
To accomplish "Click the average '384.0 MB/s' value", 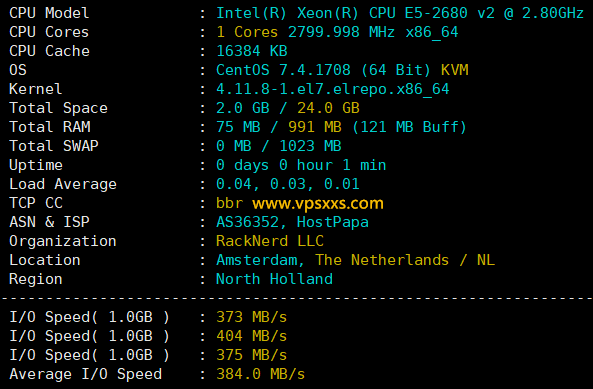I will pos(261,374).
